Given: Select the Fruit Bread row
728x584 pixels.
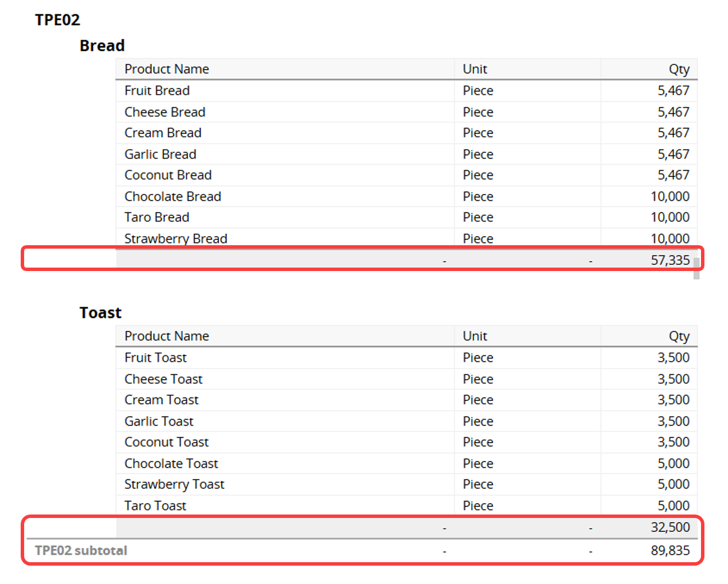Looking at the screenshot, I should [x=406, y=91].
